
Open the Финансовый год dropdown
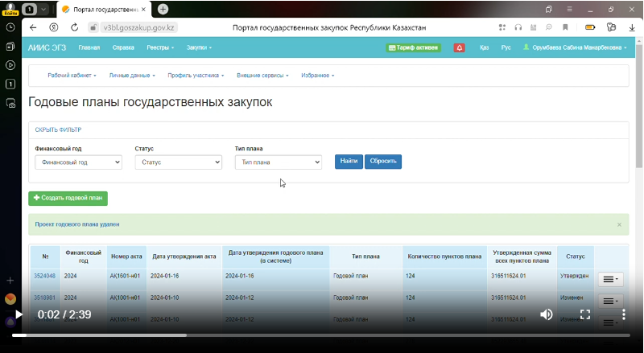click(x=79, y=162)
